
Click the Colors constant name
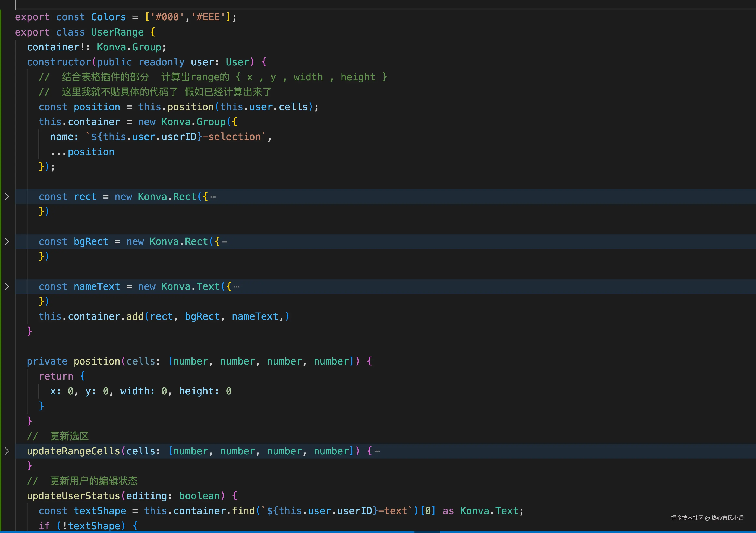[108, 17]
